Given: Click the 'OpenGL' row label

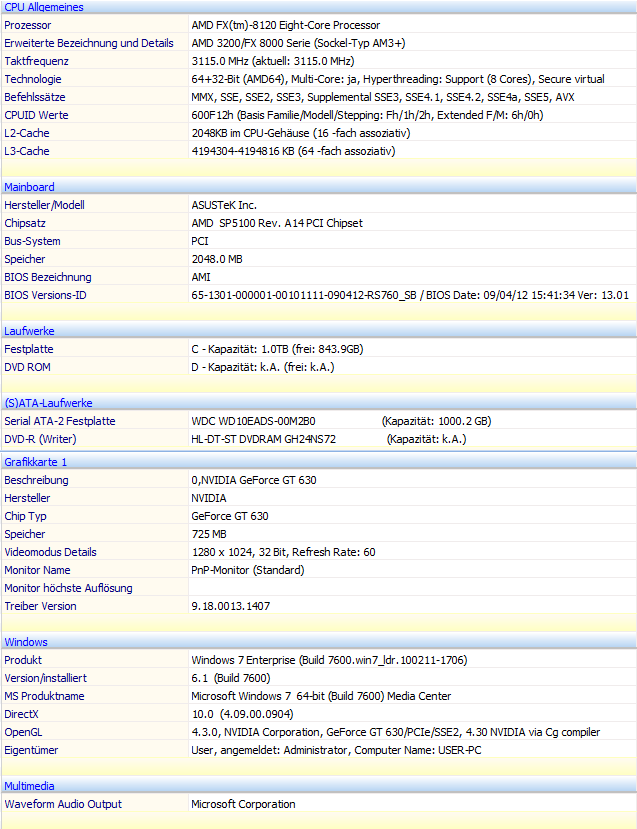Looking at the screenshot, I should click(23, 731).
